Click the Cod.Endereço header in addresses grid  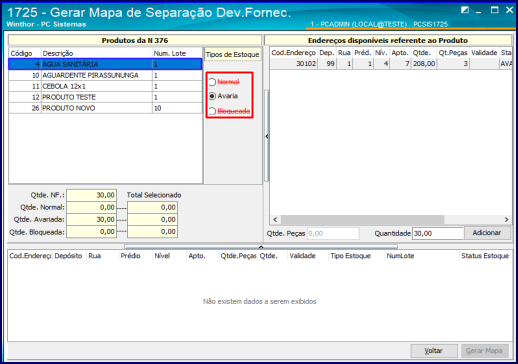pos(293,53)
